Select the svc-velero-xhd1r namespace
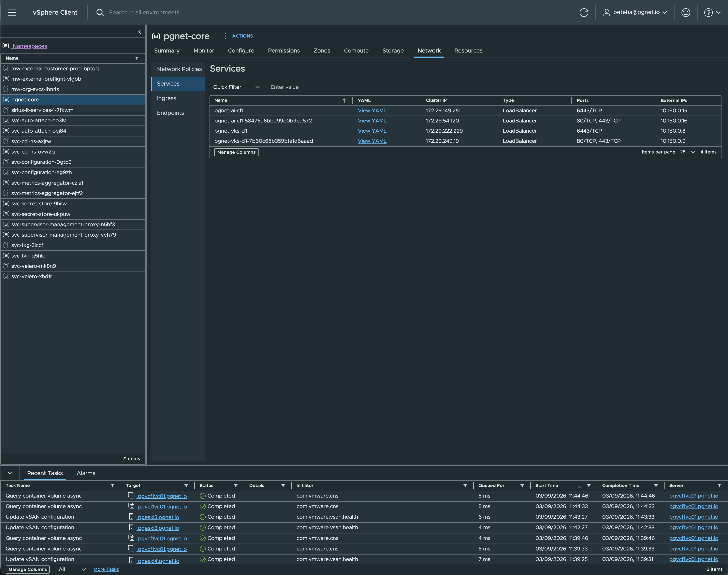Screen dimensions: 728x575 click(x=73, y=276)
